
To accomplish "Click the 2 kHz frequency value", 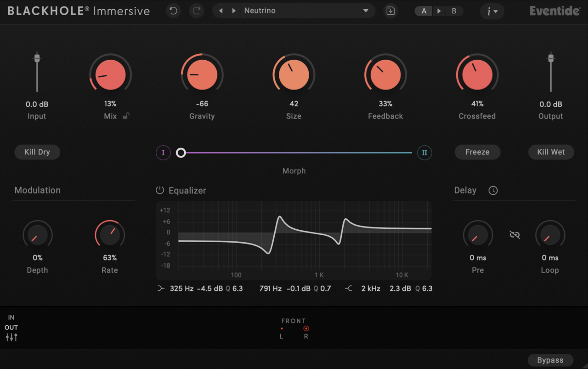I will 371,289.
